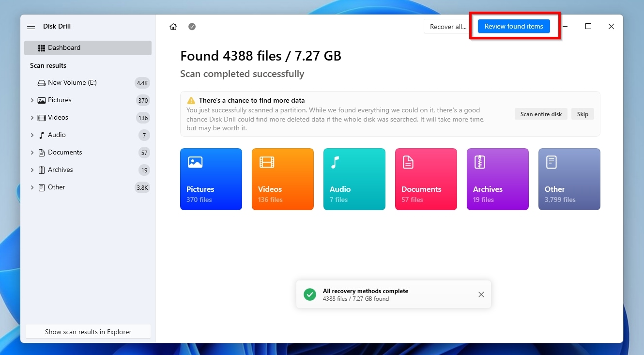644x355 pixels.
Task: Click the Review found items button
Action: (x=515, y=26)
